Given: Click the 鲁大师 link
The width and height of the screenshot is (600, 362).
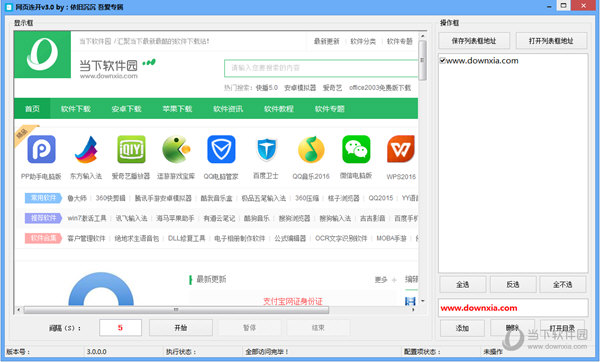Looking at the screenshot, I should [x=77, y=198].
